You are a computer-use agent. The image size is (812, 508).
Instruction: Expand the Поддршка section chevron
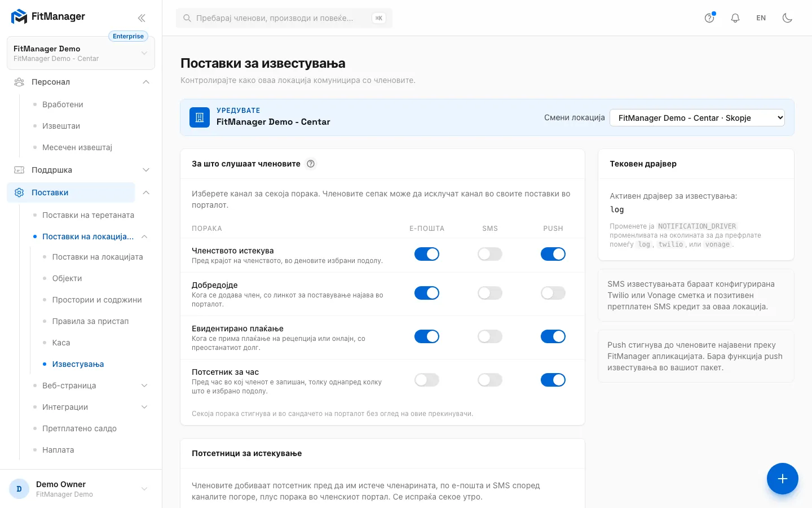click(146, 170)
